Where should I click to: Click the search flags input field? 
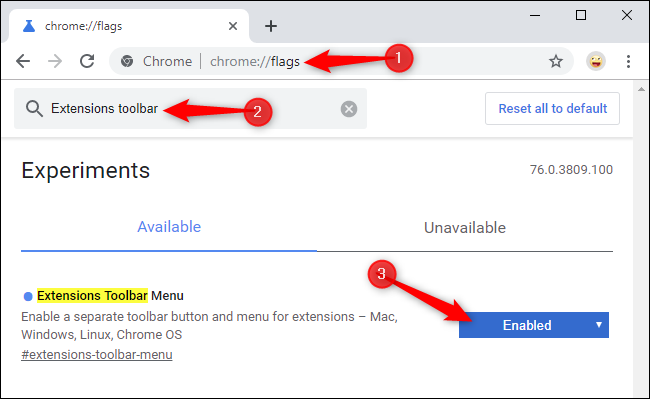click(190, 109)
